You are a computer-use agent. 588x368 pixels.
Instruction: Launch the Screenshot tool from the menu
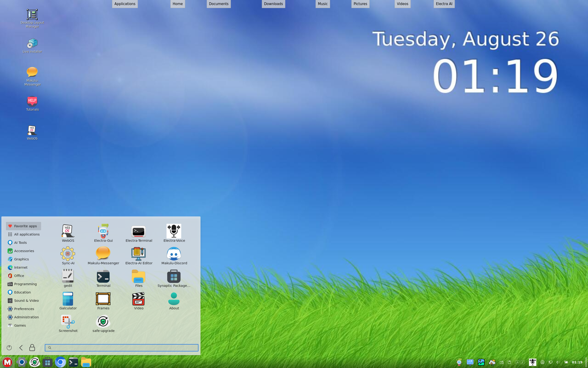coord(68,323)
